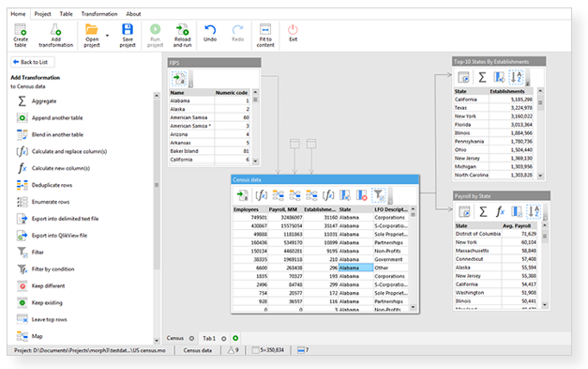The image size is (588, 369).
Task: Click the Employees column header
Action: point(250,209)
